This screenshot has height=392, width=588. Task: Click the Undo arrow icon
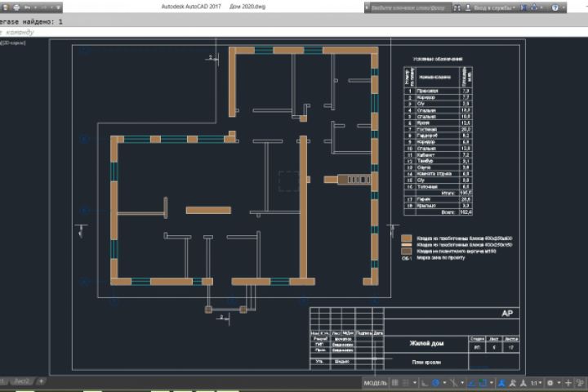coord(28,7)
